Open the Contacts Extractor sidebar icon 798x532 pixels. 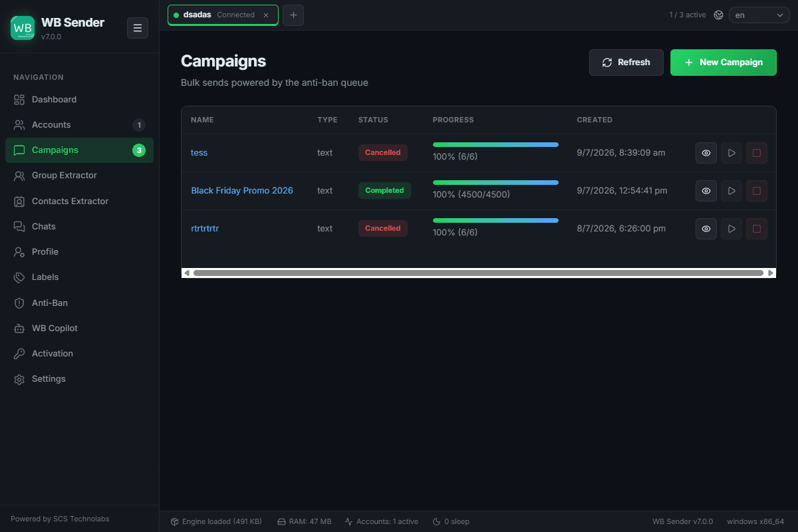pyautogui.click(x=19, y=201)
